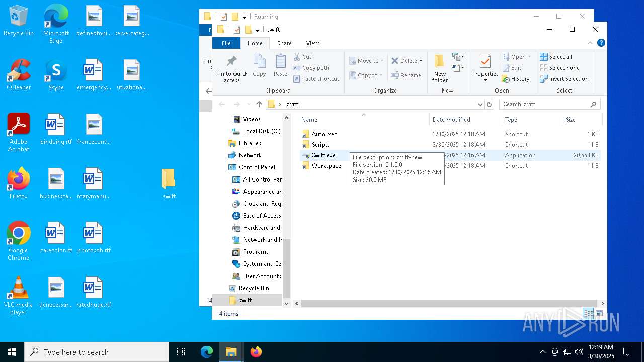The height and width of the screenshot is (362, 644).
Task: Select swift folder on desktop
Action: [x=169, y=184]
